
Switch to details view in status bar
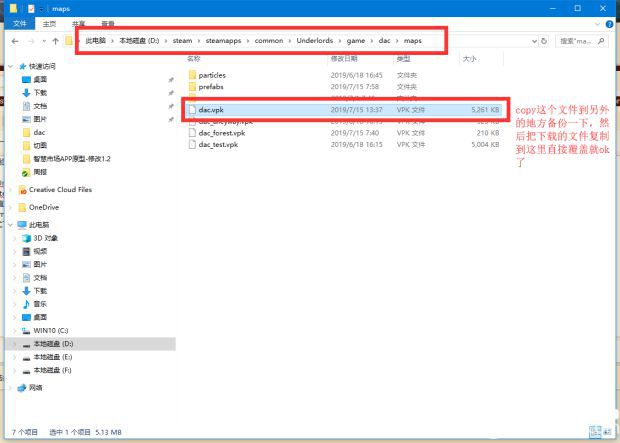(x=594, y=432)
